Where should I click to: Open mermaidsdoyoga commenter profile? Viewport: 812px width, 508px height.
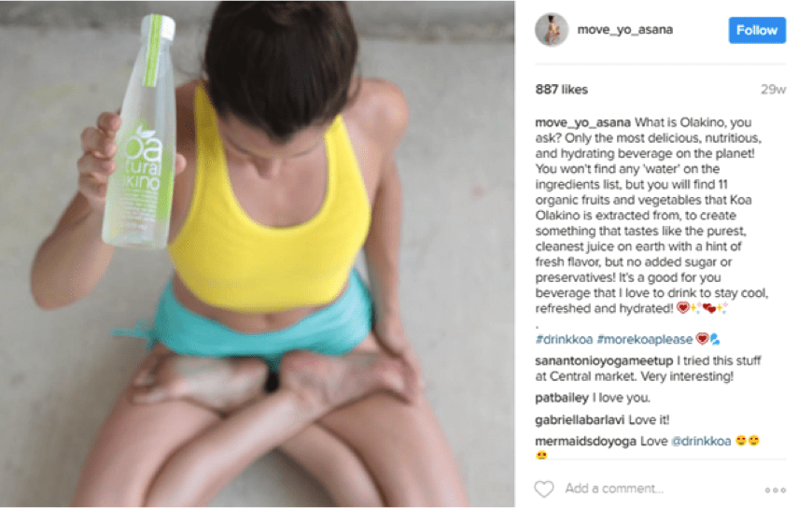click(586, 441)
